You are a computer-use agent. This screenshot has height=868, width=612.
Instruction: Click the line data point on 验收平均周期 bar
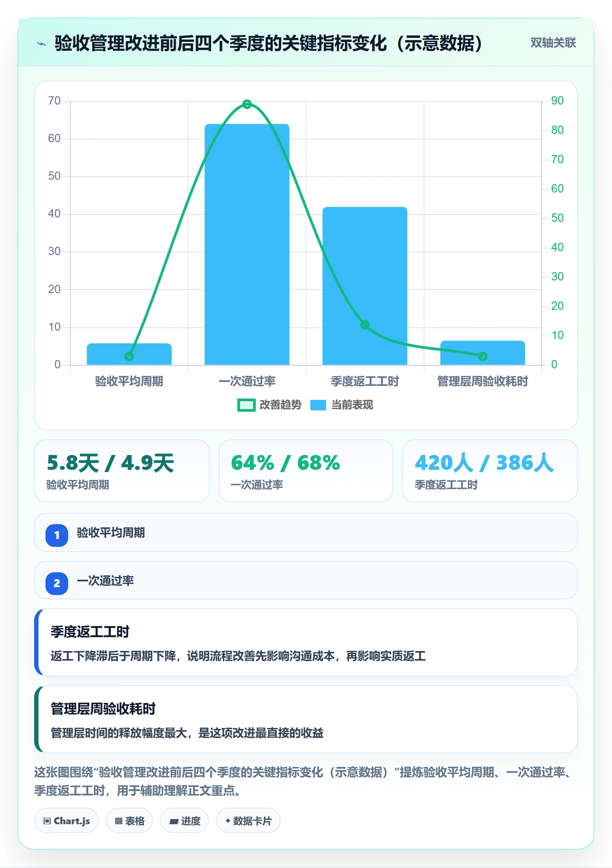click(x=129, y=357)
